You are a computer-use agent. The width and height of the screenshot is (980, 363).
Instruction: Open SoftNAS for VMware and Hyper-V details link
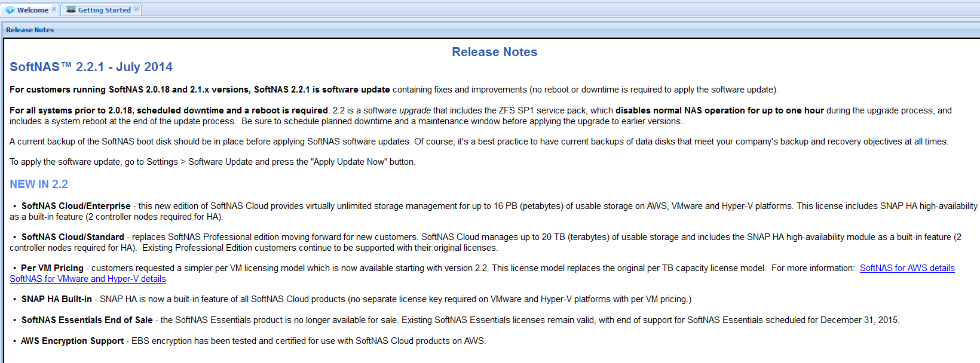[88, 279]
